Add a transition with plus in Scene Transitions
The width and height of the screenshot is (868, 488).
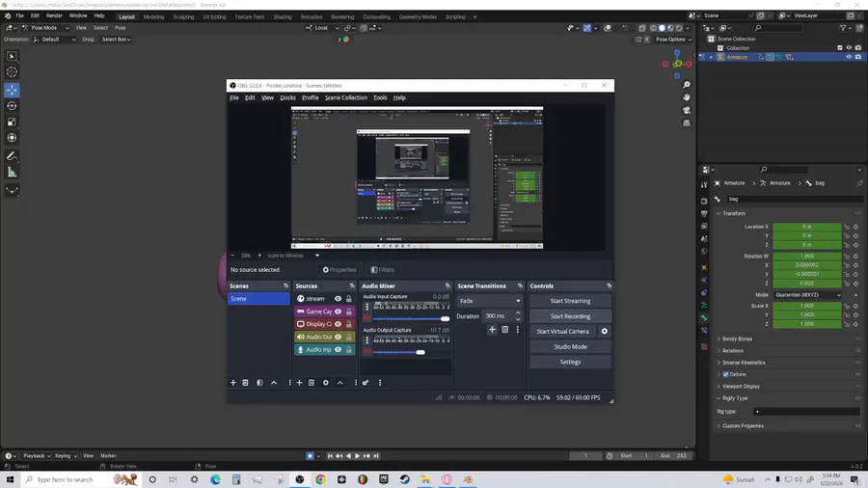pyautogui.click(x=492, y=329)
